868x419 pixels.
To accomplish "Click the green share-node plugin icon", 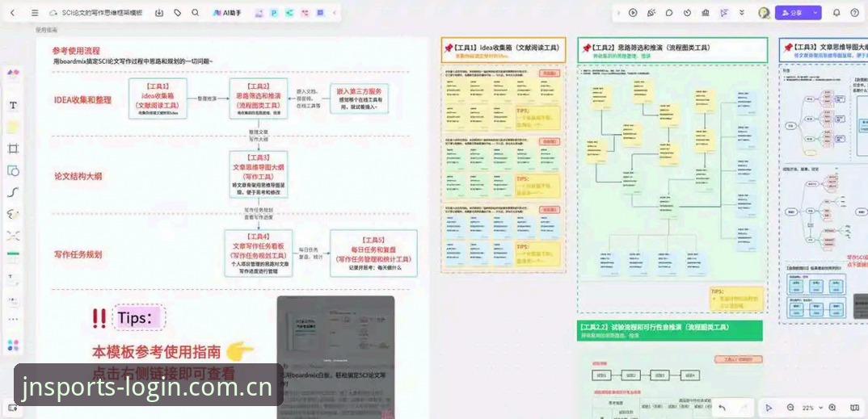I will (x=289, y=13).
